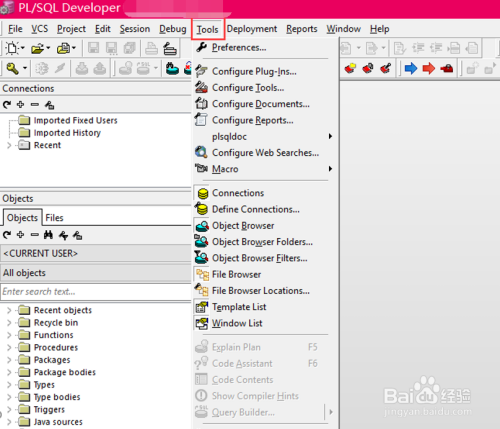
Task: Switch to the Files tab
Action: (x=54, y=218)
